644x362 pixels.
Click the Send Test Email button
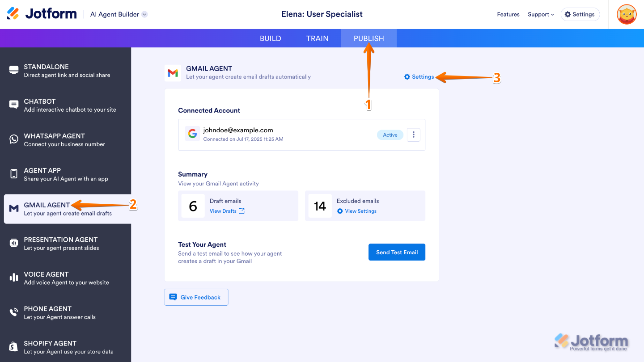(x=397, y=252)
